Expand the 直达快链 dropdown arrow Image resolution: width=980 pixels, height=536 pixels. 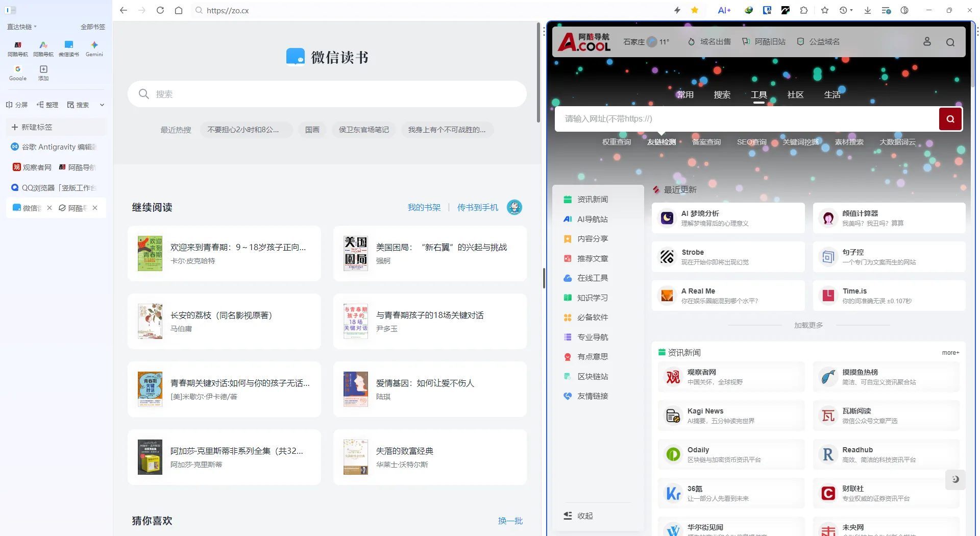36,27
